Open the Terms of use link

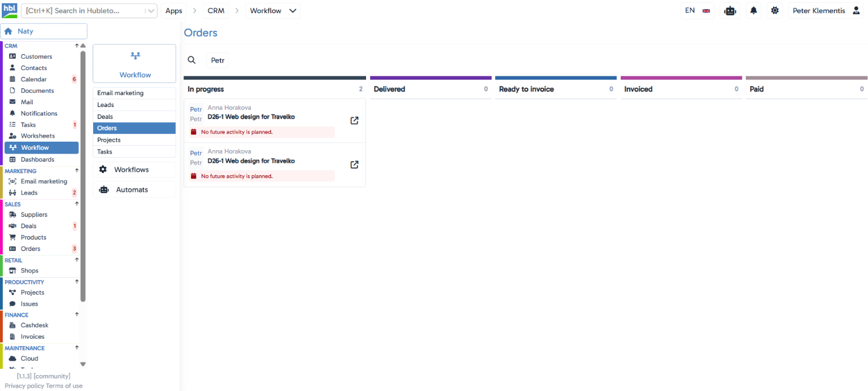click(x=64, y=386)
